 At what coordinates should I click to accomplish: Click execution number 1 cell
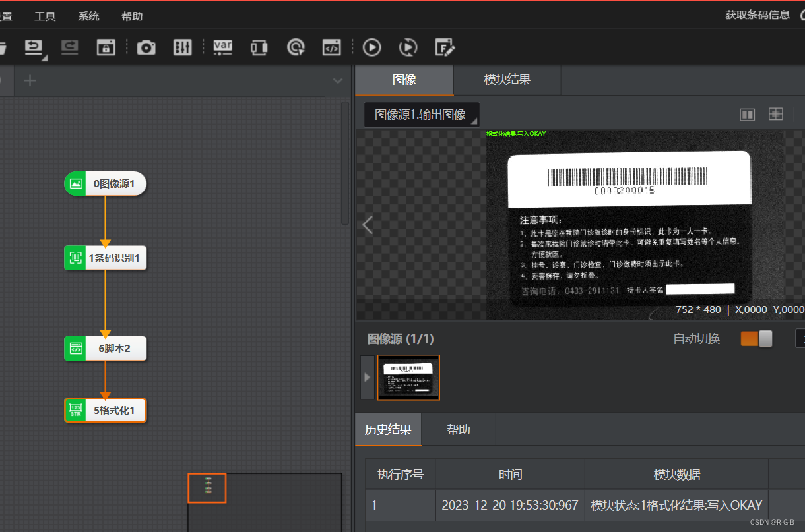[401, 505]
